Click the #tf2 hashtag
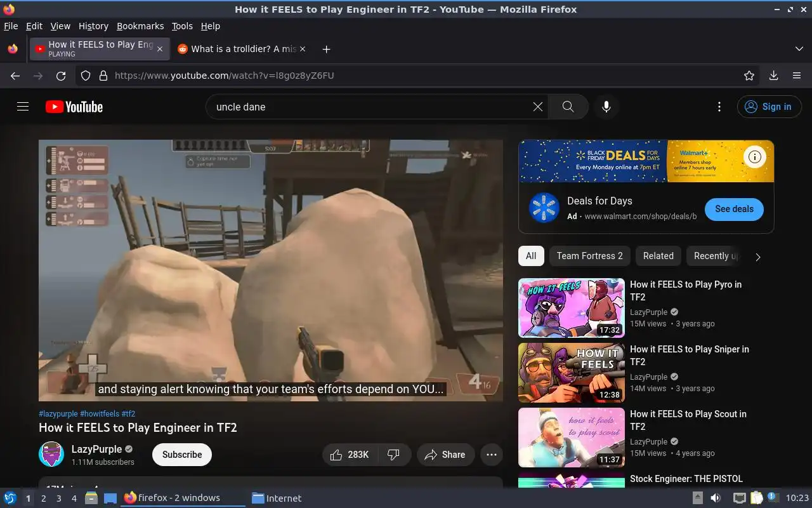The height and width of the screenshot is (508, 812). 128,413
